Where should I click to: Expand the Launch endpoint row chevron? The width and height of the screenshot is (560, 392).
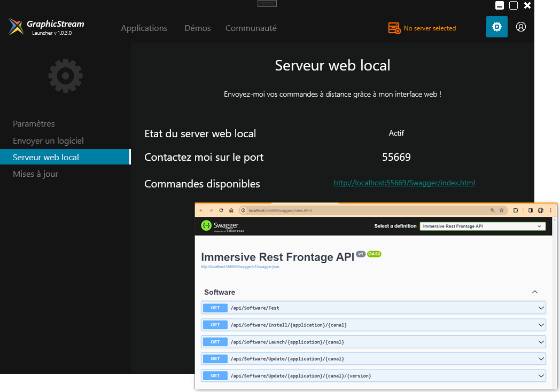click(541, 342)
